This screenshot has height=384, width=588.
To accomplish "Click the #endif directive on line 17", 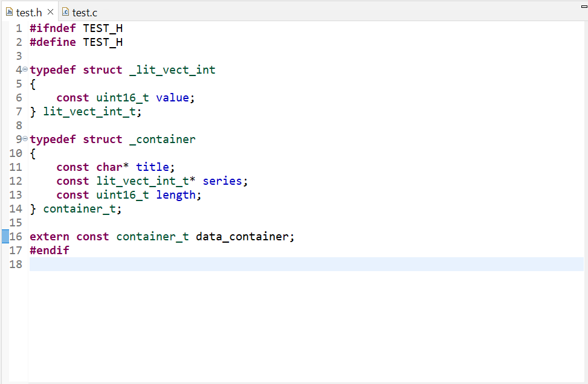I will (x=49, y=250).
